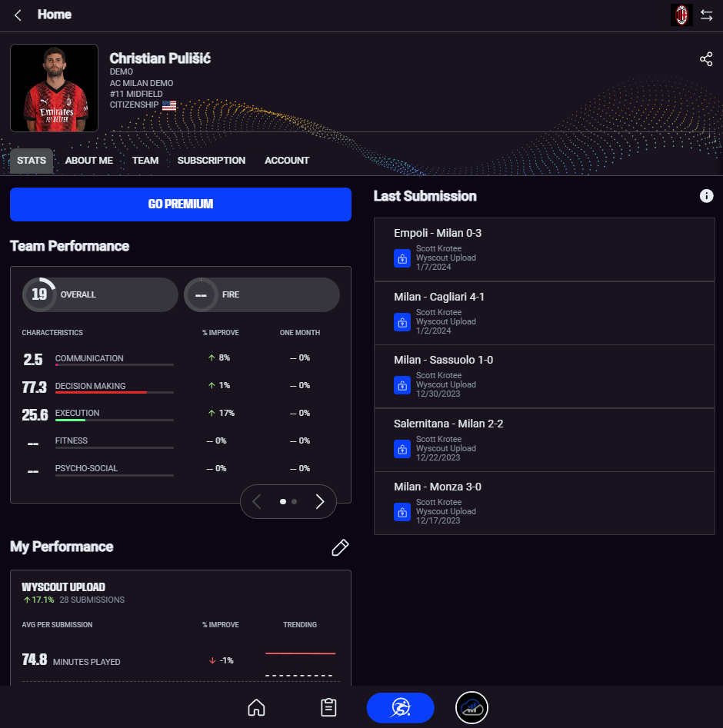The height and width of the screenshot is (728, 723).
Task: Select the player icon in the bottom navigation
Action: (400, 707)
